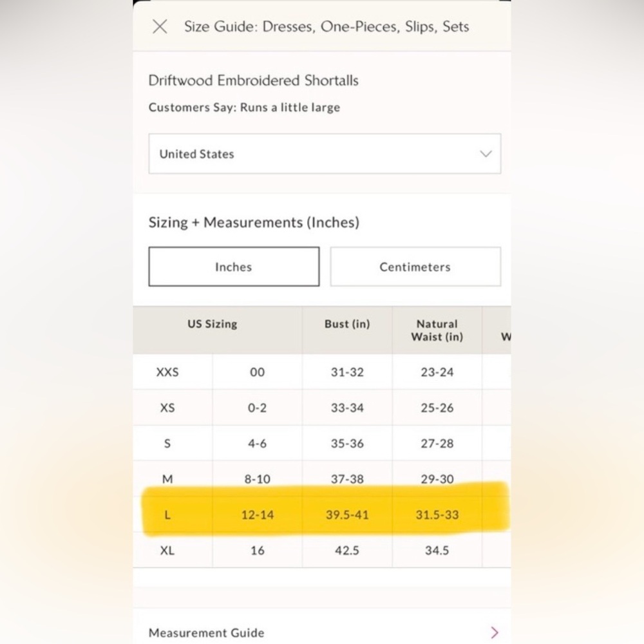Click the Natural Waist (in) header
The image size is (644, 644).
coord(437,330)
